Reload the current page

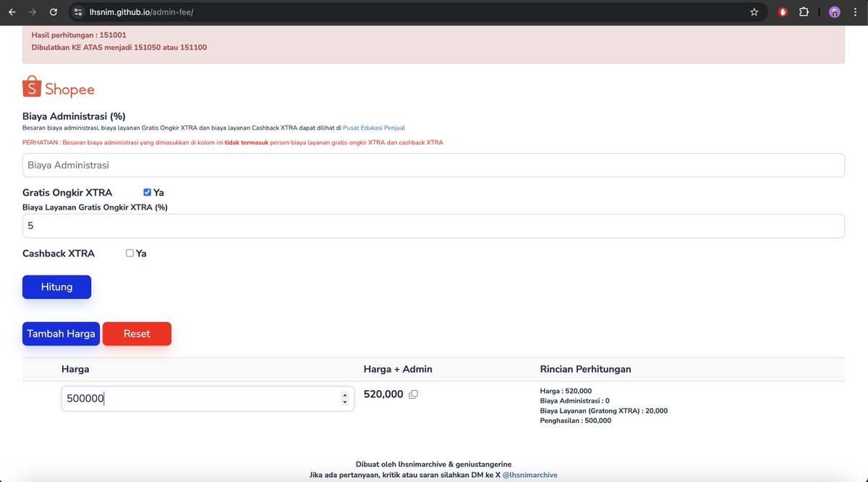[54, 12]
